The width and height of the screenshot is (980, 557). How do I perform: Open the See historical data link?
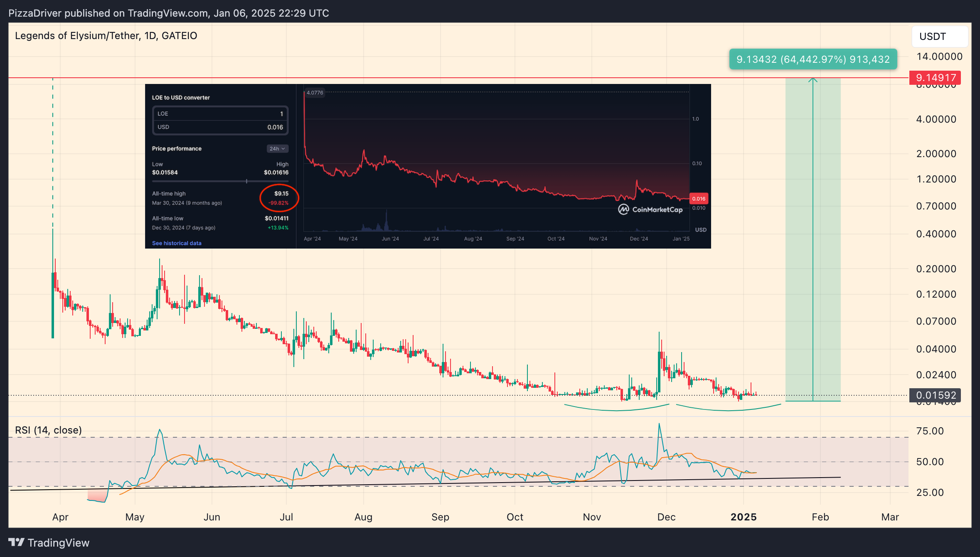click(177, 243)
